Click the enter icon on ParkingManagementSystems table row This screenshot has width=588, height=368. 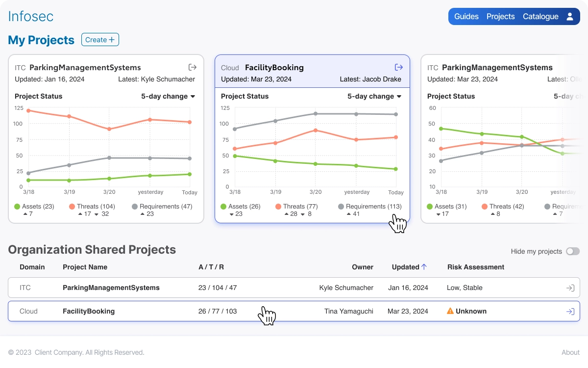(x=570, y=288)
